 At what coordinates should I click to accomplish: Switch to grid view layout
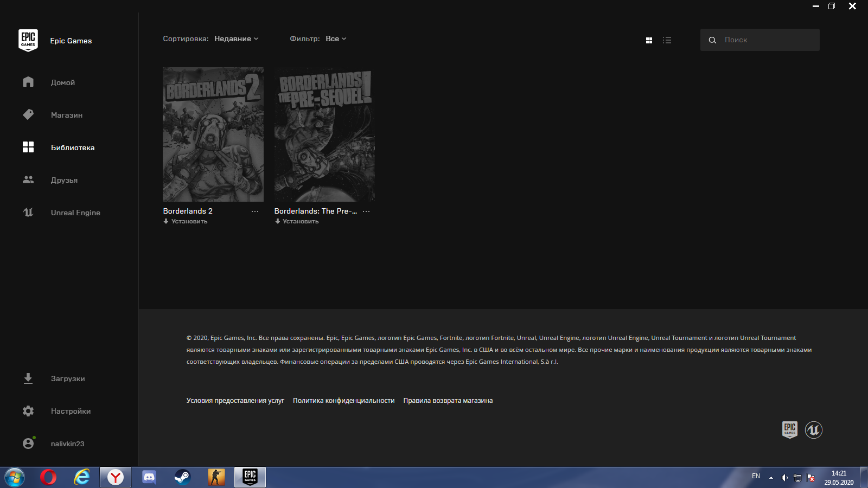[x=649, y=40]
